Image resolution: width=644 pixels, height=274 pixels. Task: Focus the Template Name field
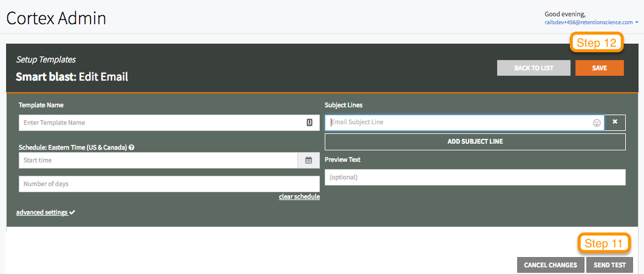point(169,122)
